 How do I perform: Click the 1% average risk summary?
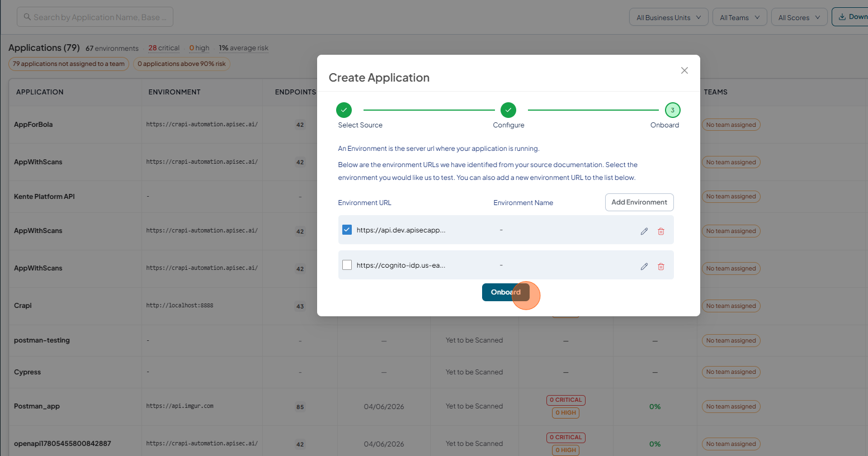243,48
